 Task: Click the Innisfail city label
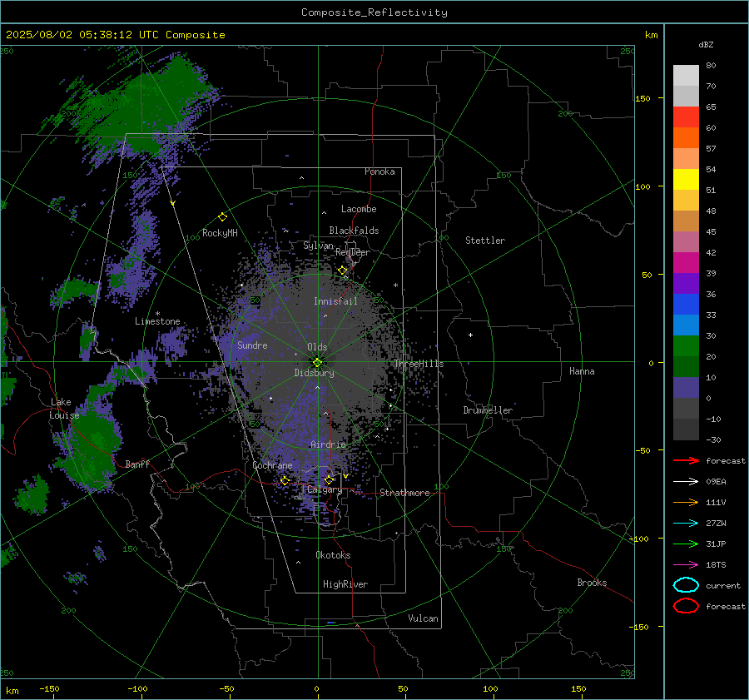click(x=335, y=301)
